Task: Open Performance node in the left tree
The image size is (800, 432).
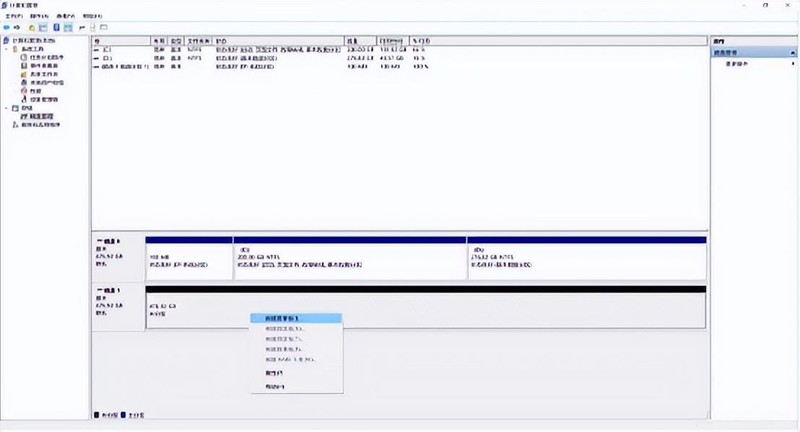Action: point(35,91)
